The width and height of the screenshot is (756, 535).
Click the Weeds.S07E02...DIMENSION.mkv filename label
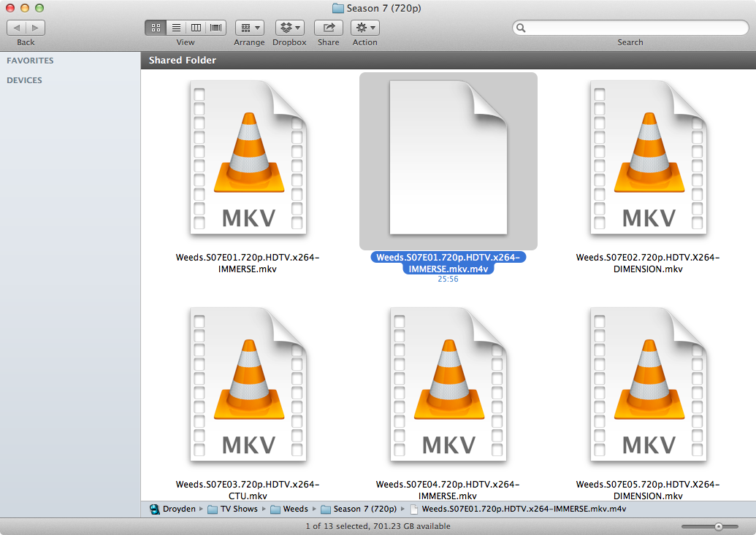point(648,263)
